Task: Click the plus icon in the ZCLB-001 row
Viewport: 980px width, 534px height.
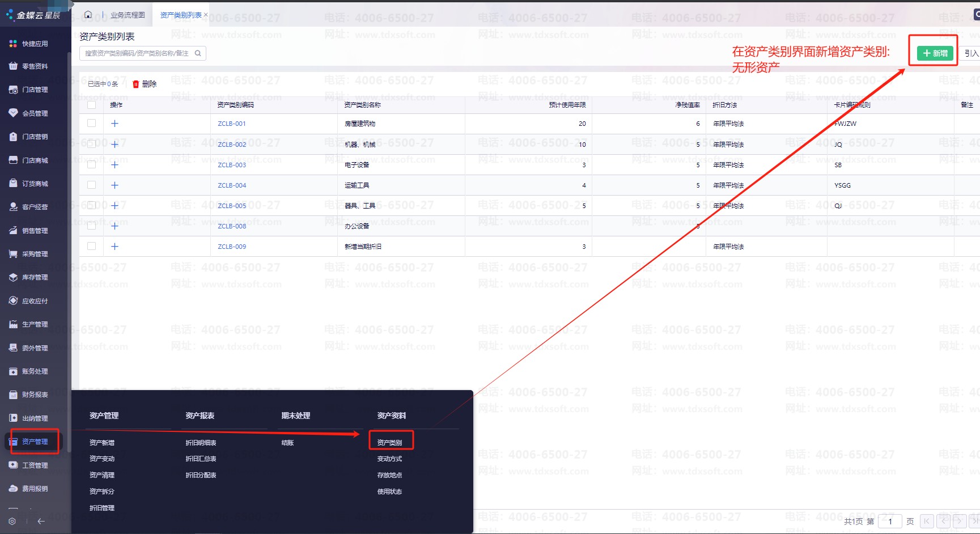Action: tap(114, 124)
